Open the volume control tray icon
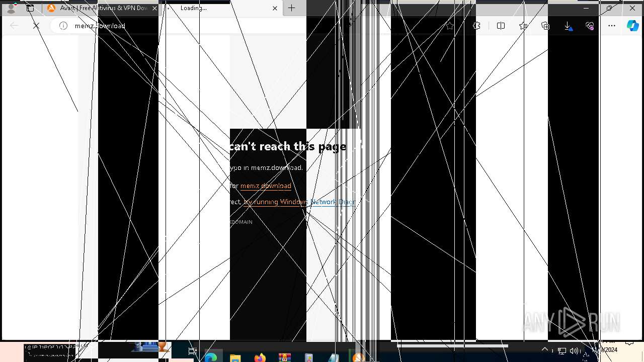Image resolution: width=644 pixels, height=362 pixels. [574, 351]
